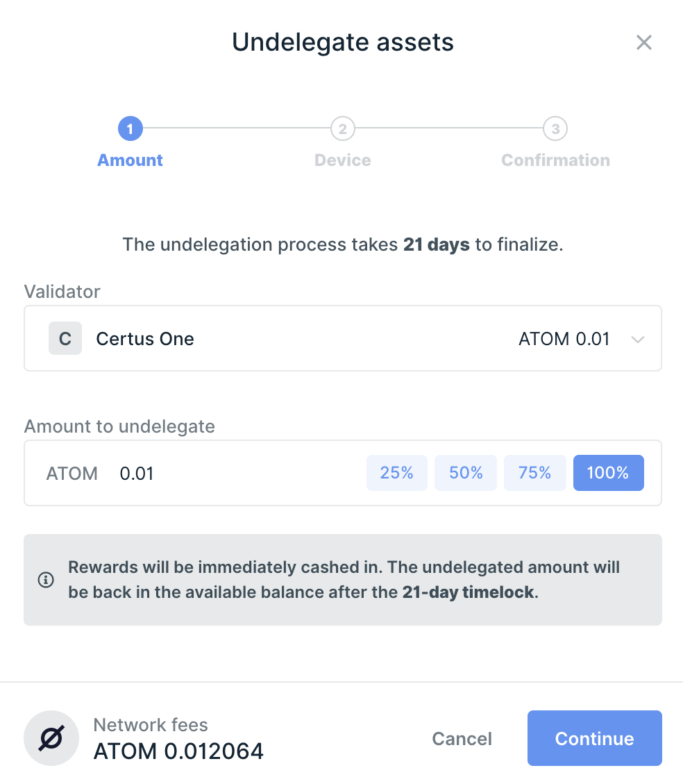Cancel the undelegation
Screen dimensions: 683x784
click(x=462, y=738)
